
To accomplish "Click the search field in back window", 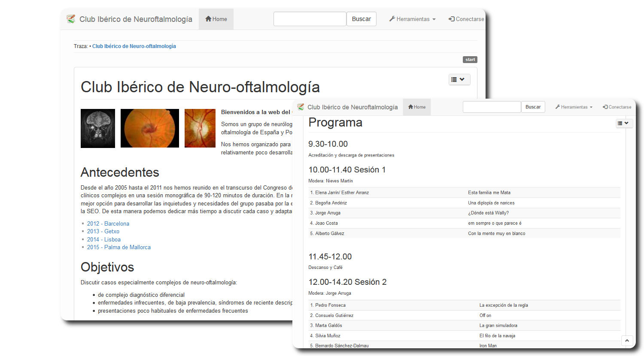I will tap(310, 19).
